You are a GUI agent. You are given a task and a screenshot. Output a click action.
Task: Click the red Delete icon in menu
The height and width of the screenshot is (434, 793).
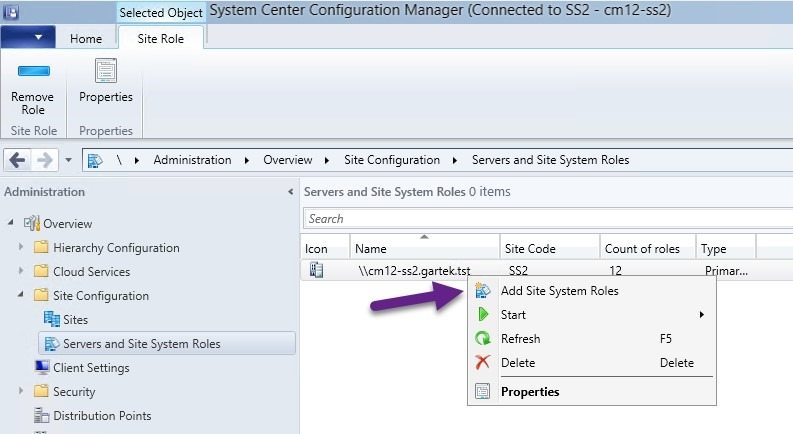tap(483, 362)
